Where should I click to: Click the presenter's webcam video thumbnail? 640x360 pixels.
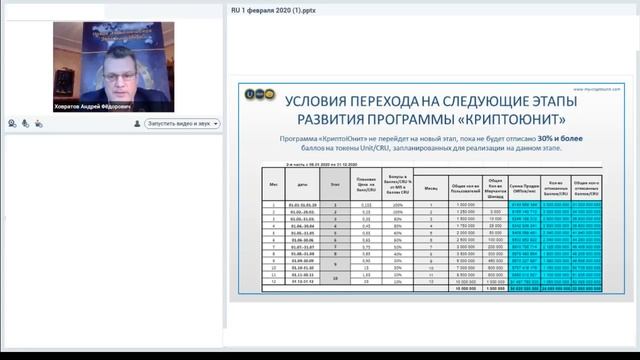click(x=113, y=67)
